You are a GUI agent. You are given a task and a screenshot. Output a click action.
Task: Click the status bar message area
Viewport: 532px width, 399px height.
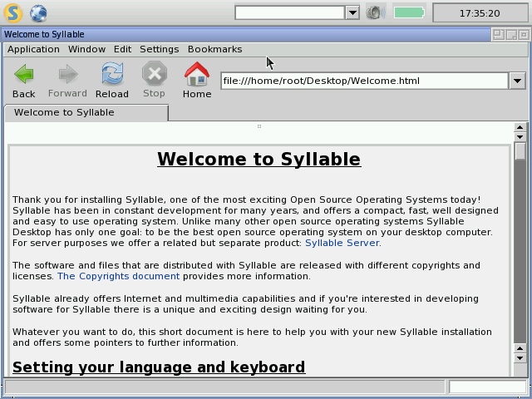224,387
